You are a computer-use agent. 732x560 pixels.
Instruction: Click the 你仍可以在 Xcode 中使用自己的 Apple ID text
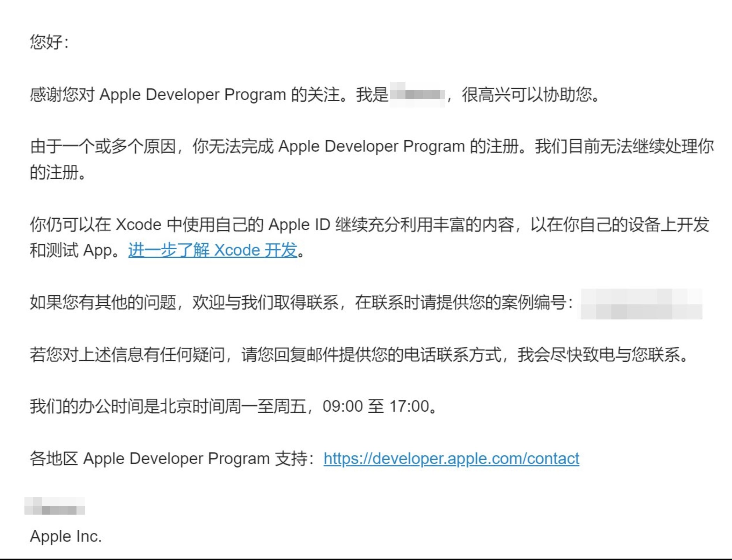[x=180, y=224]
